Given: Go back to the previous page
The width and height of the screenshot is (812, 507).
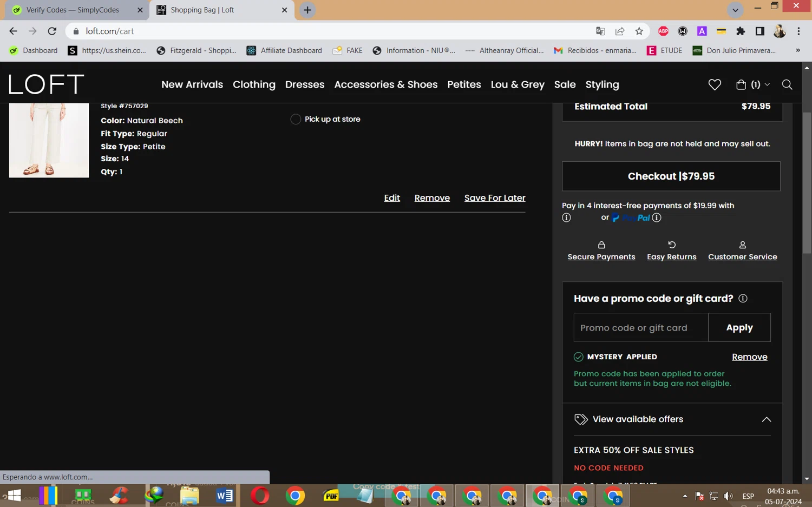Looking at the screenshot, I should pos(14,31).
